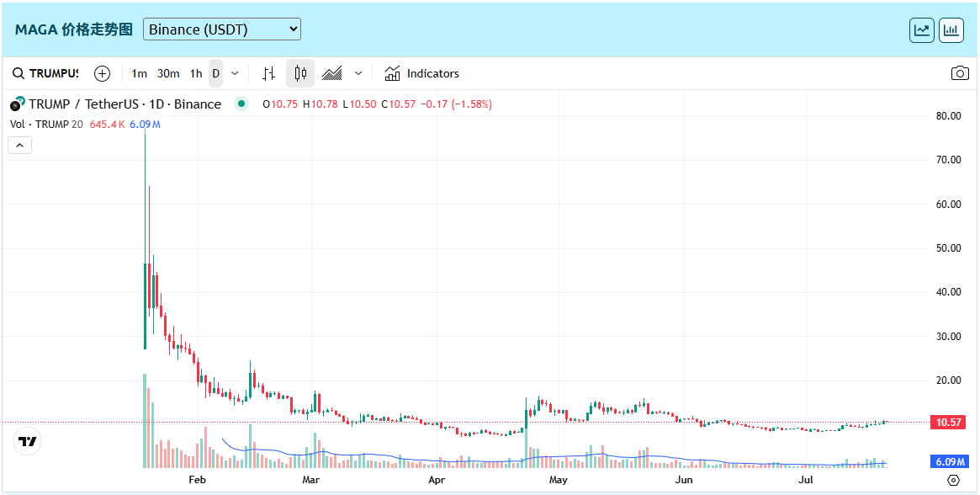Expand the time interval dropdown arrow
Viewport: 980px width, 495px height.
(x=235, y=73)
